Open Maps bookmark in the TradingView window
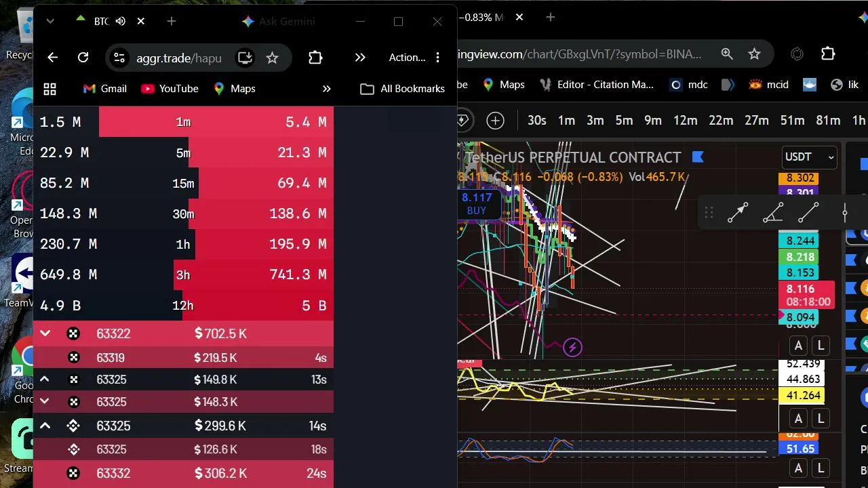This screenshot has height=488, width=868. 503,85
